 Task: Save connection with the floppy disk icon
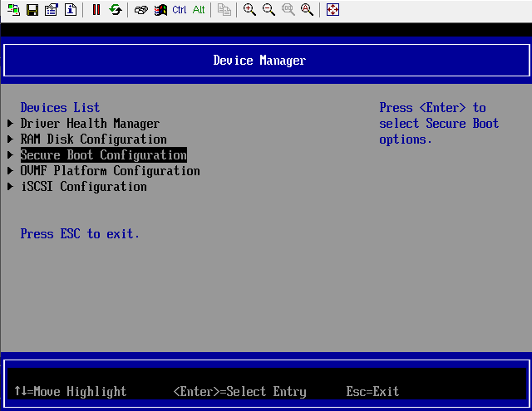coord(32,10)
